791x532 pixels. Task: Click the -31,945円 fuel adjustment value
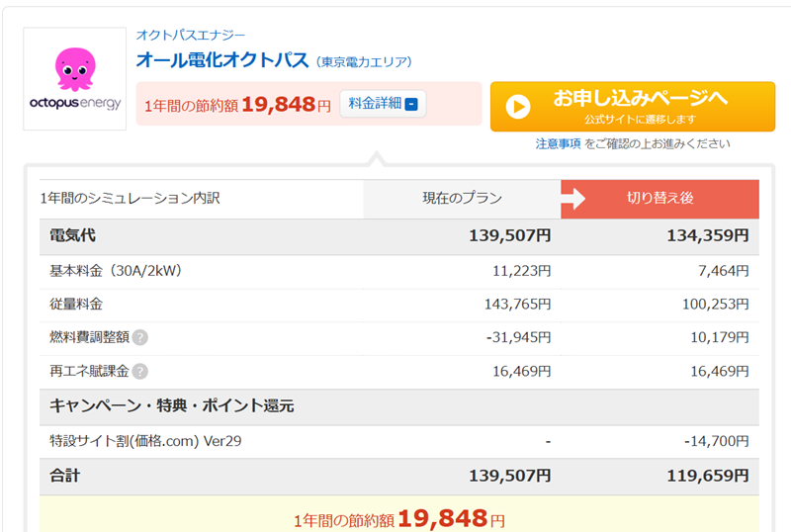pyautogui.click(x=518, y=337)
